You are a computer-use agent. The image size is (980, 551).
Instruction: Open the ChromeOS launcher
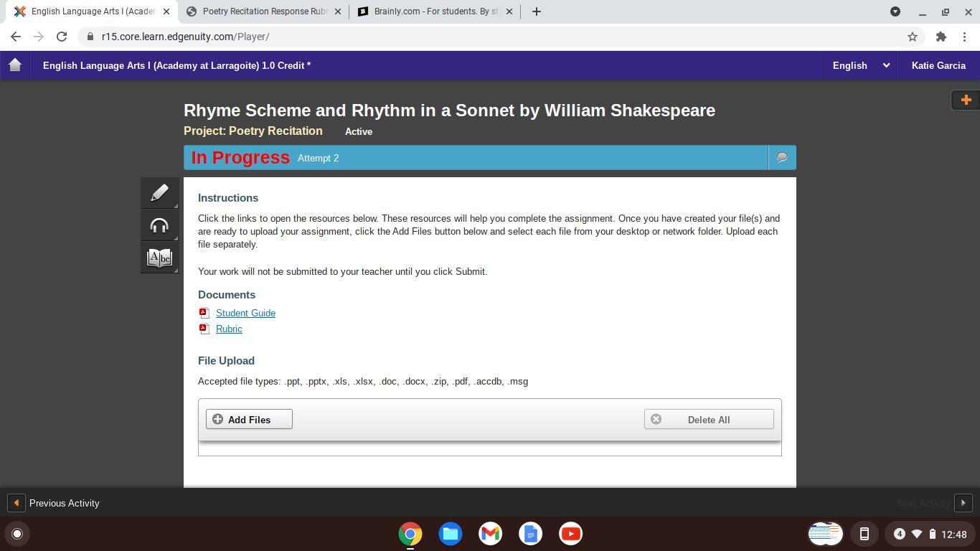pos(17,534)
